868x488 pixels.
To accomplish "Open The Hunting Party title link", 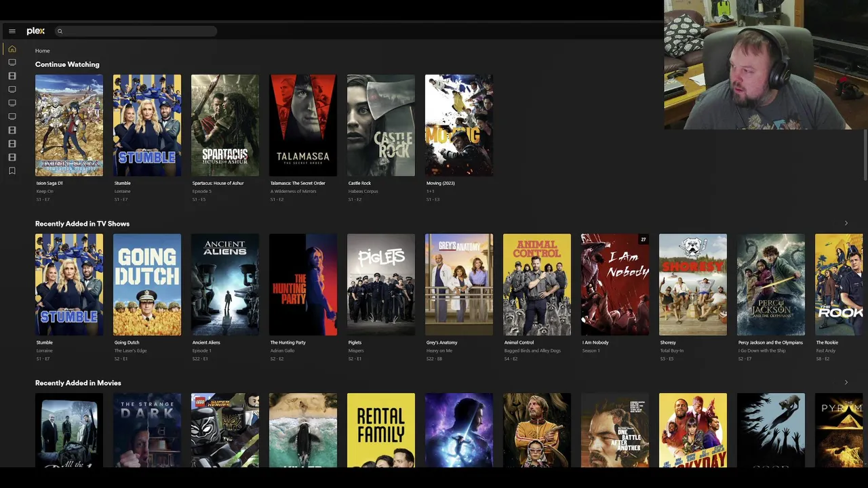I will point(288,342).
